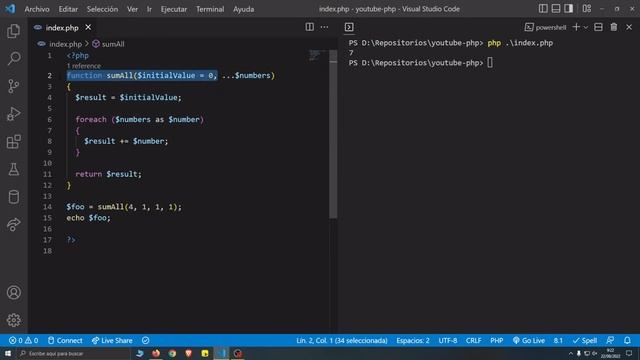
Task: Open Firefox from the taskbar
Action: coord(156,353)
